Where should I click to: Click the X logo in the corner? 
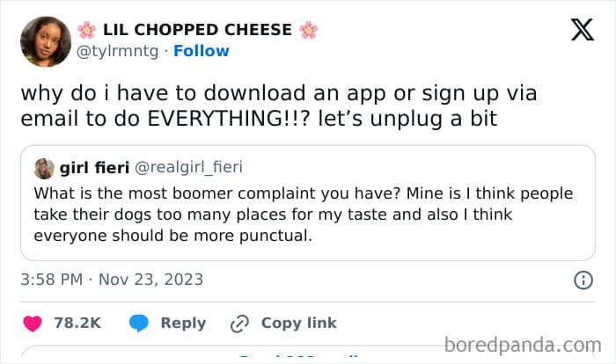point(582,30)
